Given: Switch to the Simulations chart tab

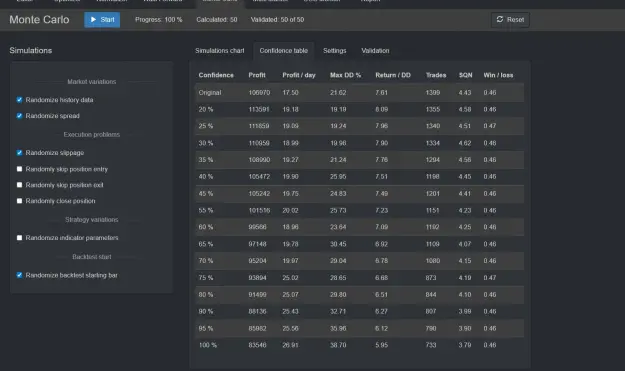Looking at the screenshot, I should click(220, 51).
